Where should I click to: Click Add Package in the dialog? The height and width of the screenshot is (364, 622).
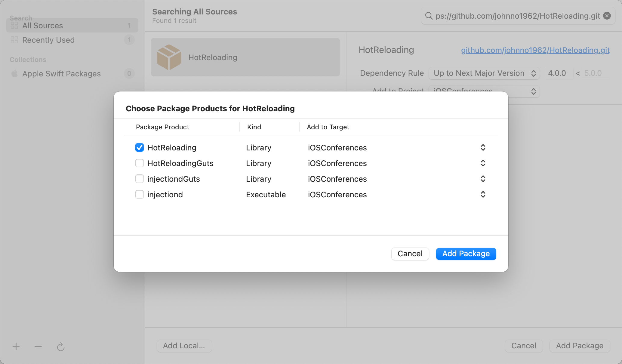466,254
